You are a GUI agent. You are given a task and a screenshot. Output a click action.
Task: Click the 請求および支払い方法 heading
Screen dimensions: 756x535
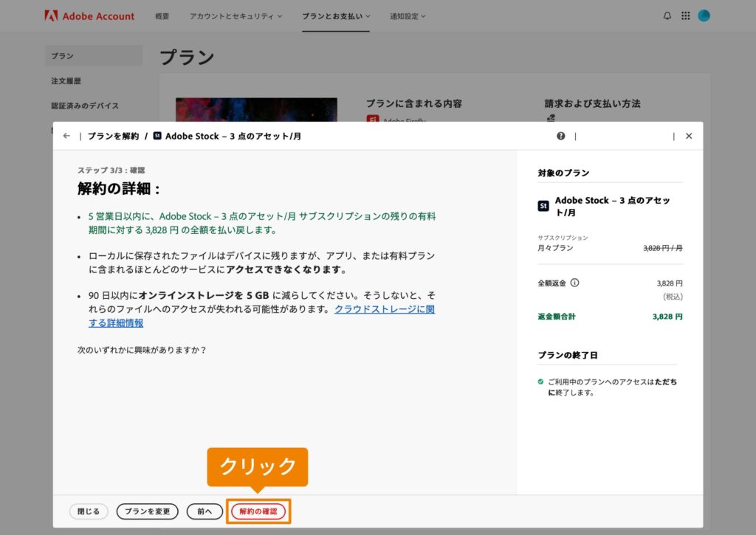coord(593,103)
